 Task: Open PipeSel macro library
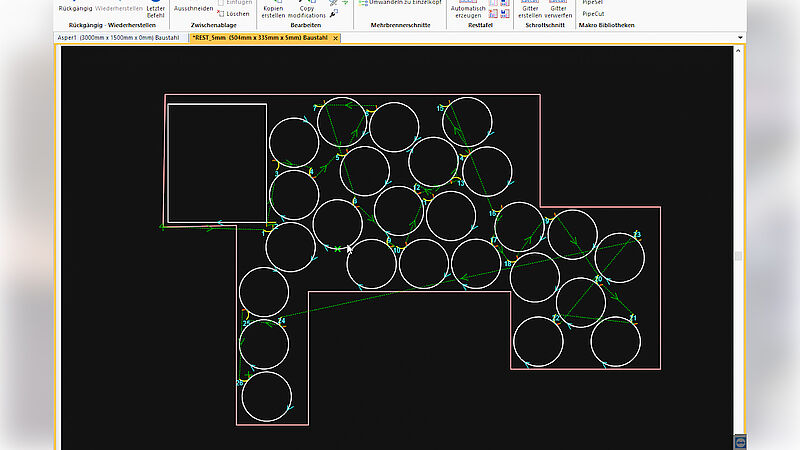[592, 3]
